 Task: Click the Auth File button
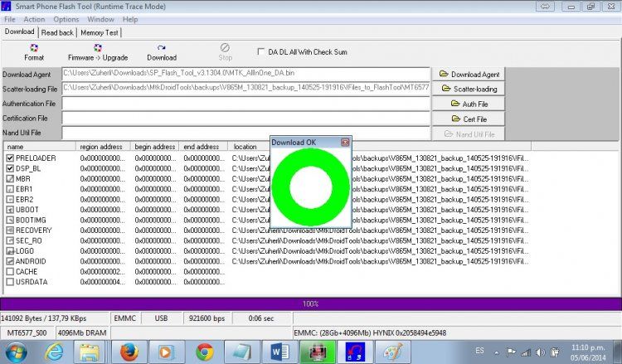tap(469, 104)
